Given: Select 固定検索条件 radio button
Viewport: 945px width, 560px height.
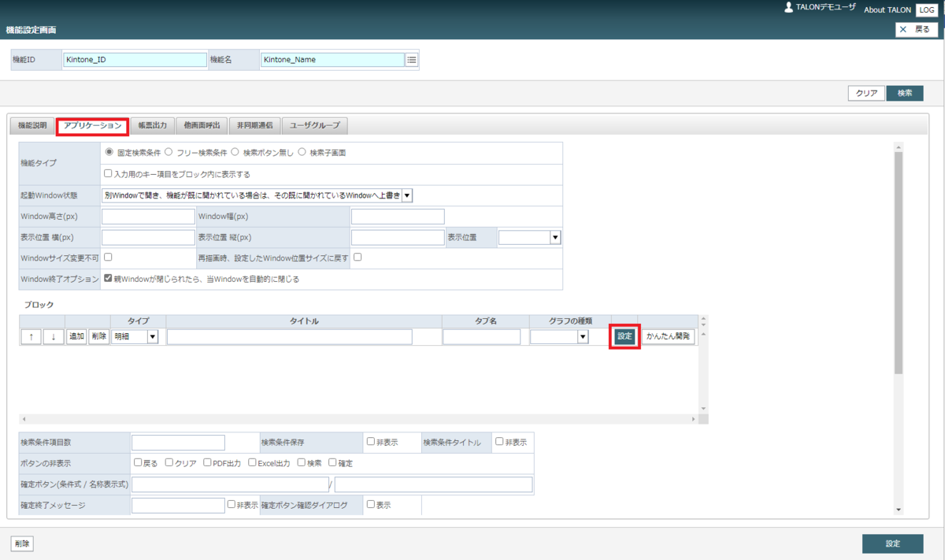Looking at the screenshot, I should click(109, 152).
